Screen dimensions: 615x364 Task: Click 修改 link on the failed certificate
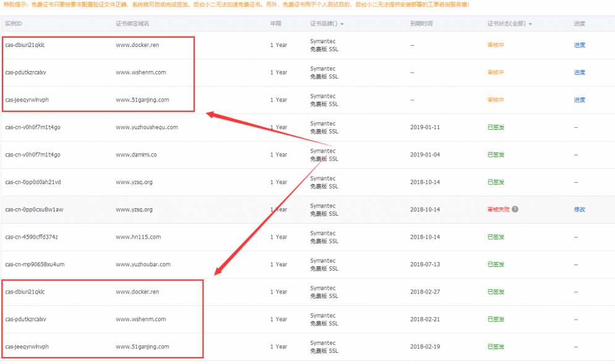pos(579,210)
